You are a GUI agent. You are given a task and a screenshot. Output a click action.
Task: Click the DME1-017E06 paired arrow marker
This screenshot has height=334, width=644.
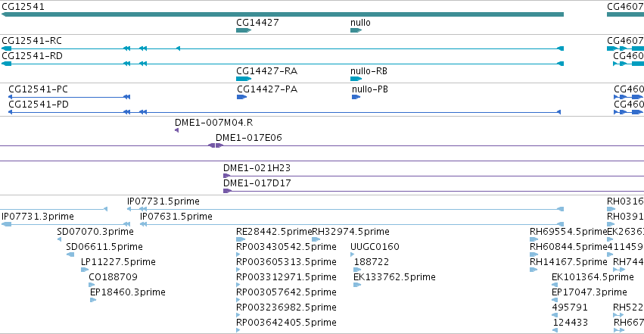(x=216, y=145)
